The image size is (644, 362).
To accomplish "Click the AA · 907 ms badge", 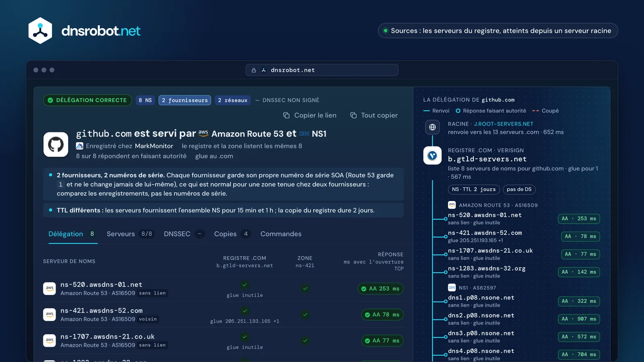I will coord(579,319).
